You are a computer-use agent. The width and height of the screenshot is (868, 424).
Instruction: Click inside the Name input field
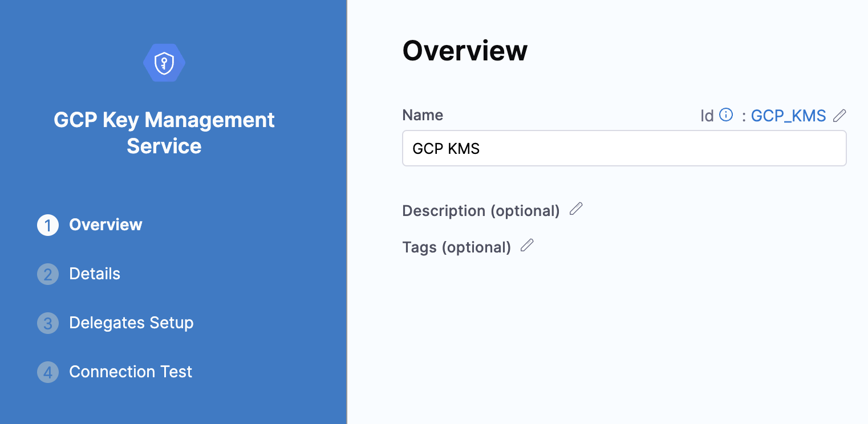pos(624,148)
